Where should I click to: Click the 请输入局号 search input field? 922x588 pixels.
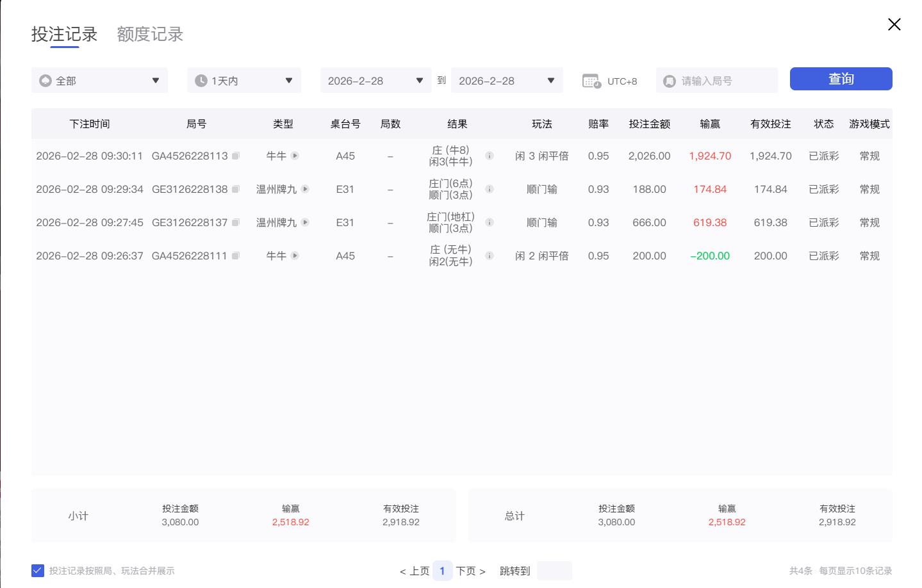[x=716, y=80]
